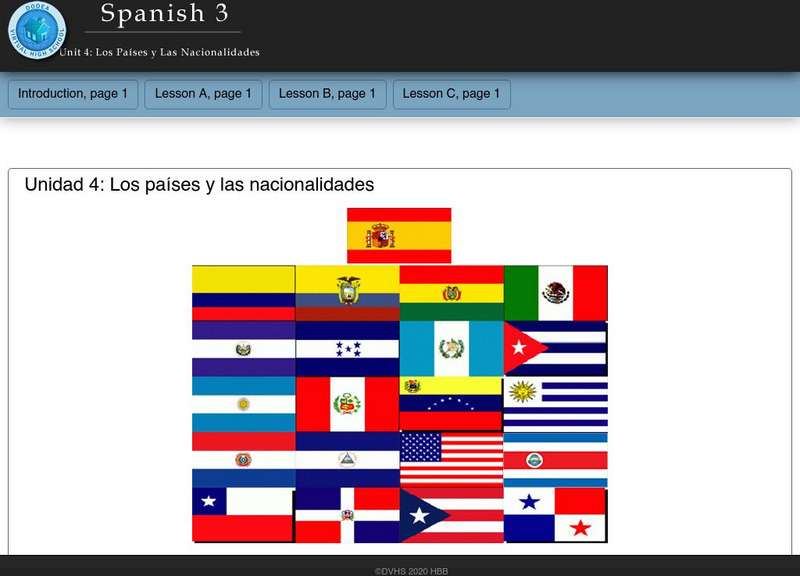This screenshot has width=800, height=576.
Task: Click the ©DVHS 2020 HBB footer text
Action: (412, 571)
